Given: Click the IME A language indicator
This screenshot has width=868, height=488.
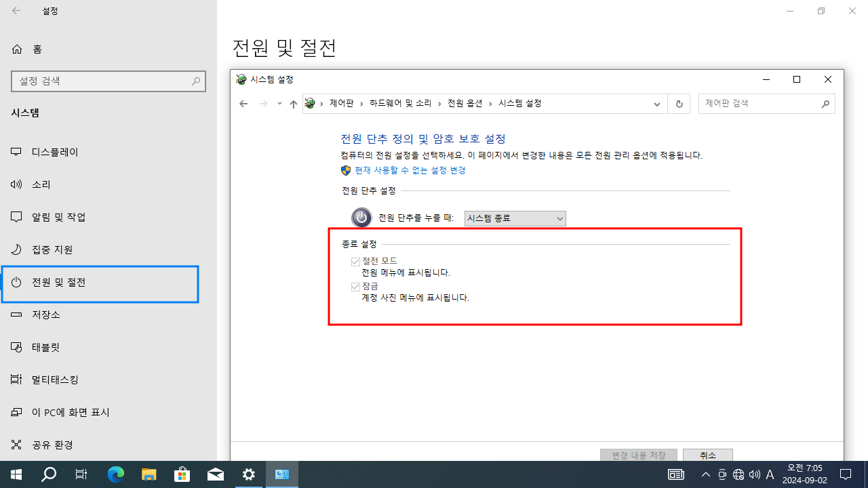Looking at the screenshot, I should pos(770,474).
